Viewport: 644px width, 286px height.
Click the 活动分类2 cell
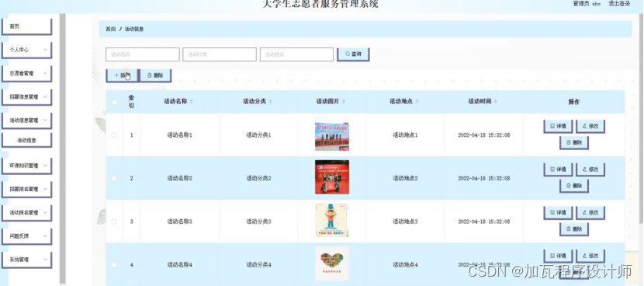click(x=258, y=178)
